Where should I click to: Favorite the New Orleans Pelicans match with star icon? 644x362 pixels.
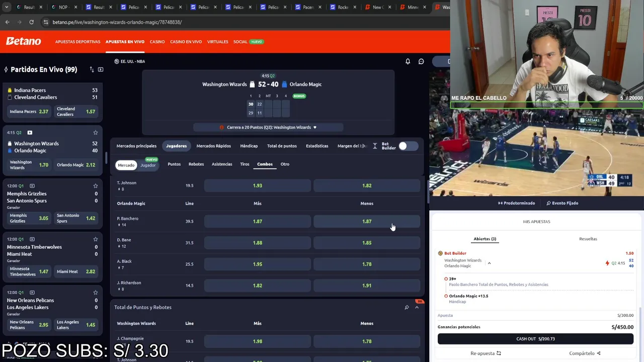pyautogui.click(x=95, y=293)
